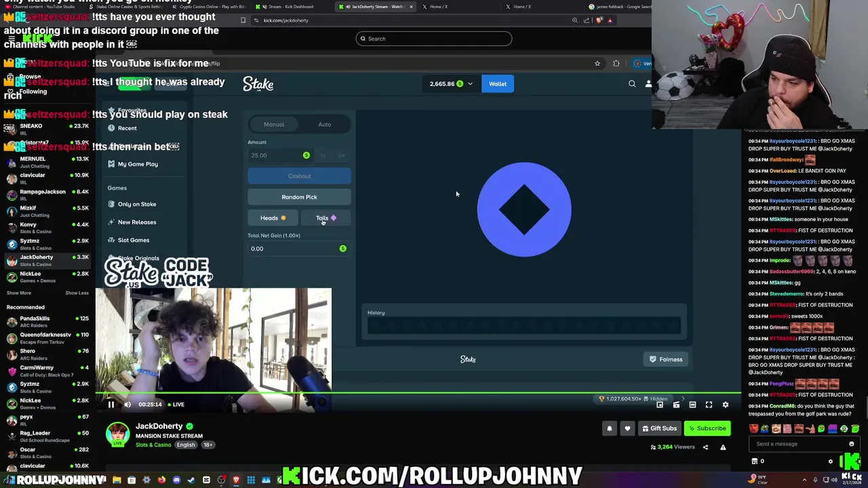The height and width of the screenshot is (488, 868).
Task: Switch to the Stream - Kick Dashboard browser tab
Action: pos(290,7)
